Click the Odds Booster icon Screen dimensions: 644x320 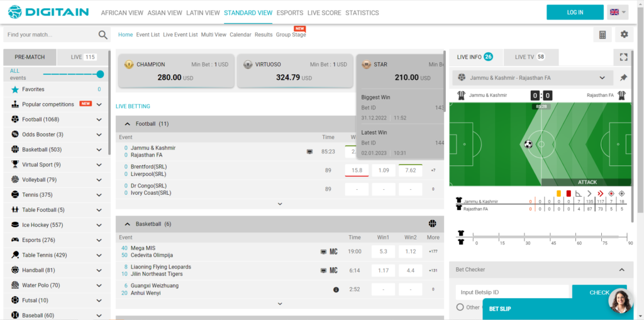(x=15, y=135)
